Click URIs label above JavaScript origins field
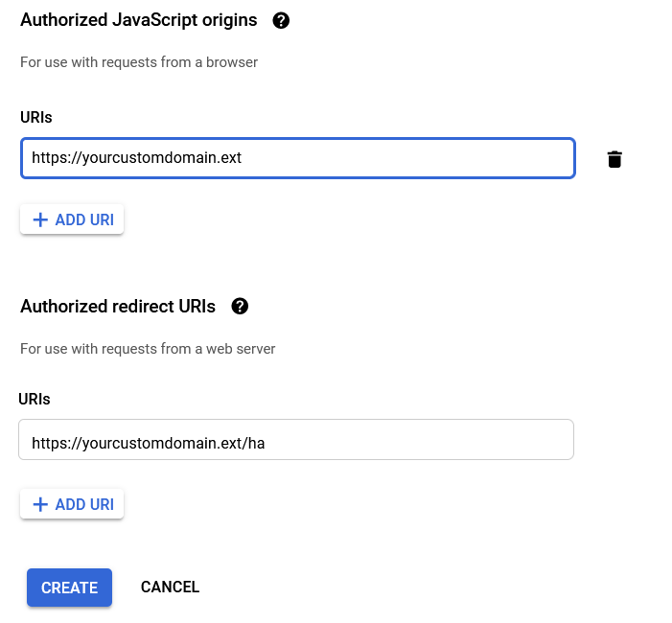Viewport: 672px width, 623px height. [36, 117]
